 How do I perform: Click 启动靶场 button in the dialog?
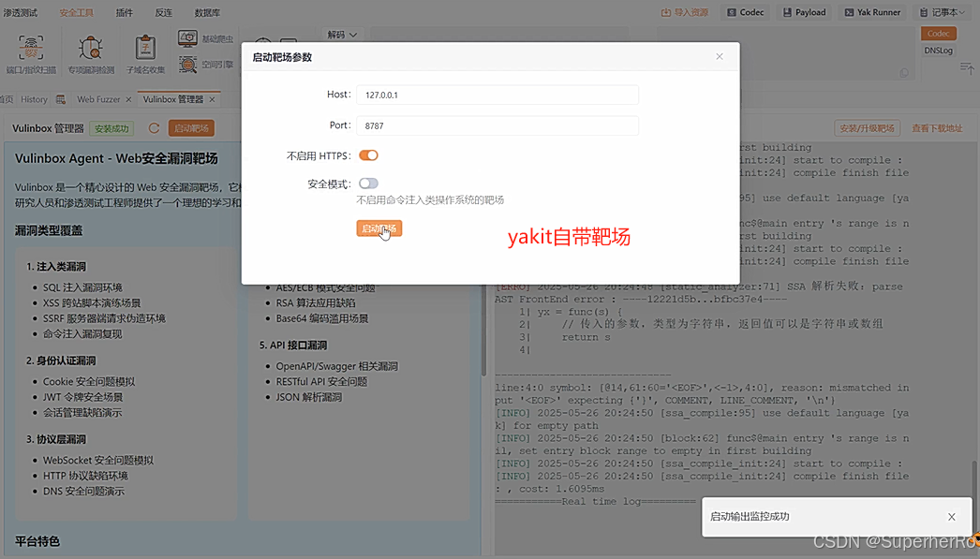pos(379,228)
